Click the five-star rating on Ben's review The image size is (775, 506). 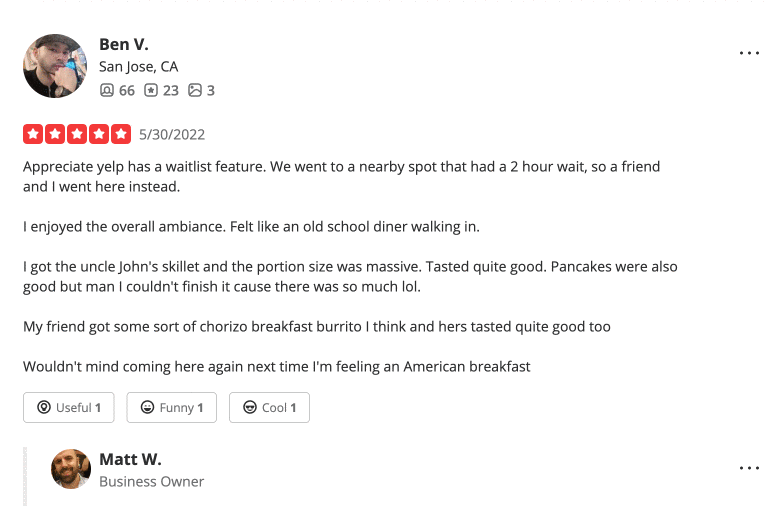[77, 134]
